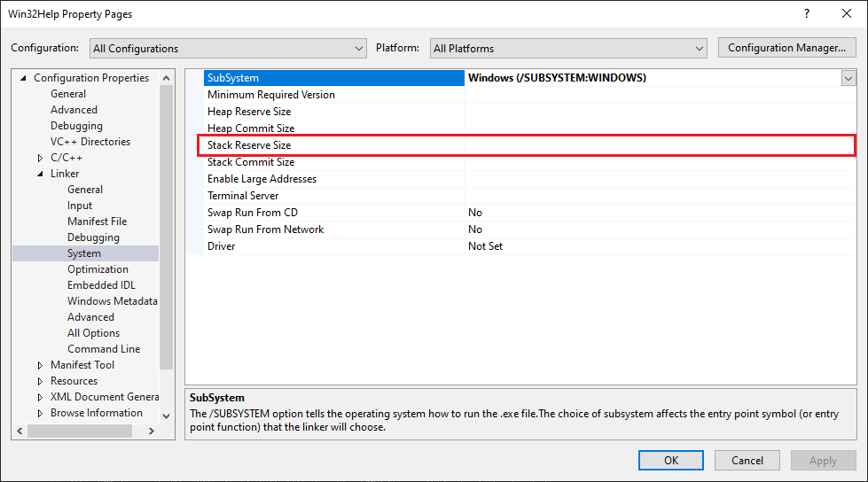The width and height of the screenshot is (868, 482).
Task: Select General under Linker
Action: [x=85, y=190]
